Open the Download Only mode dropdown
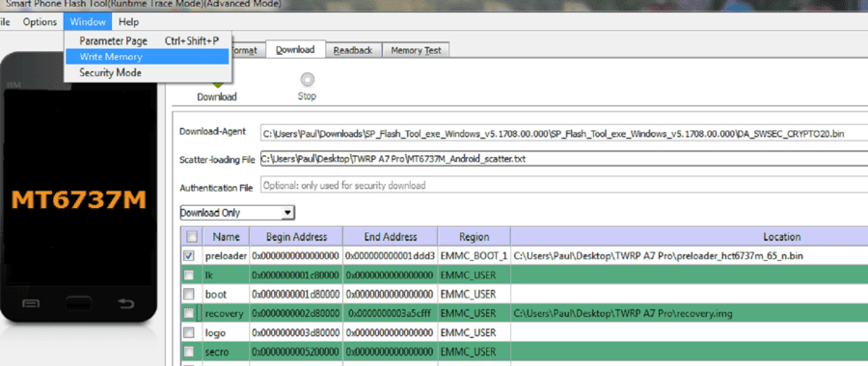 (x=237, y=213)
